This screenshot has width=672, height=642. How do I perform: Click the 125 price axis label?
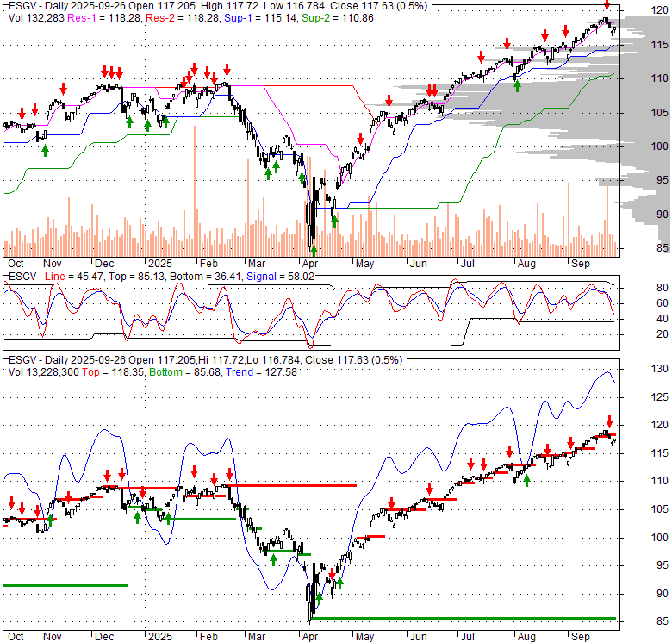coord(660,397)
